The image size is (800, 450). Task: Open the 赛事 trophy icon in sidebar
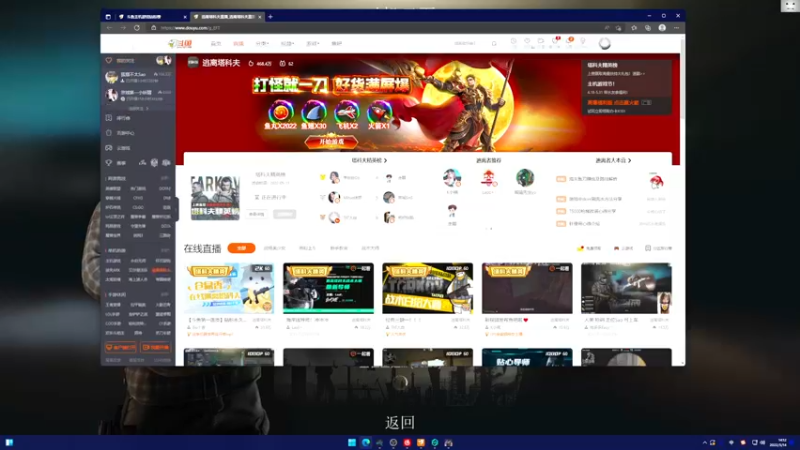[109, 163]
